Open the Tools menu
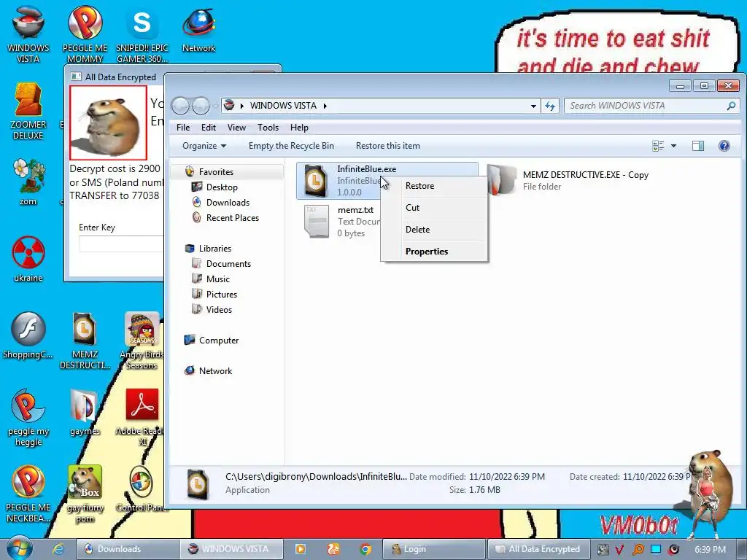Screen dimensions: 747x560 point(268,128)
